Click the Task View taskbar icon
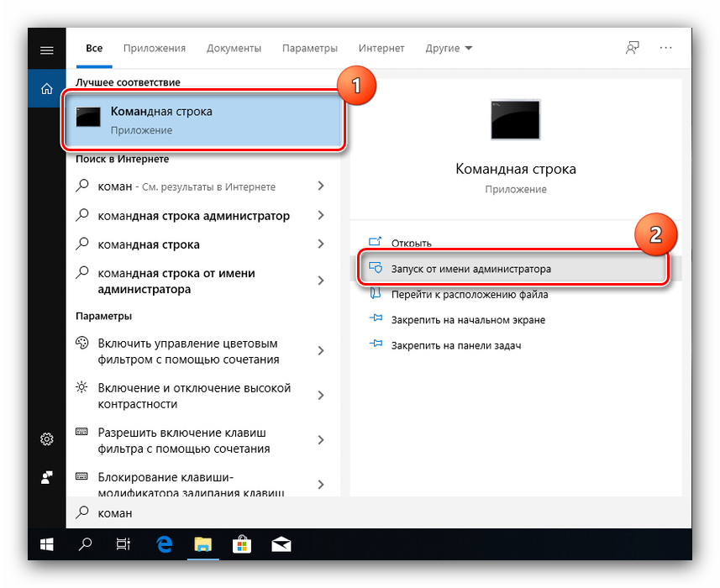This screenshot has width=720, height=588. 124,544
